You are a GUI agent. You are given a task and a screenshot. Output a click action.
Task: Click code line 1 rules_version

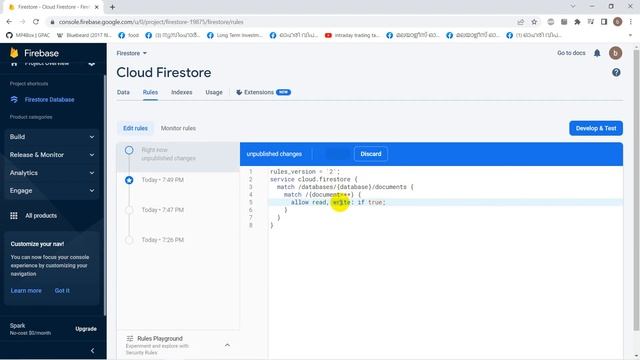coord(305,172)
